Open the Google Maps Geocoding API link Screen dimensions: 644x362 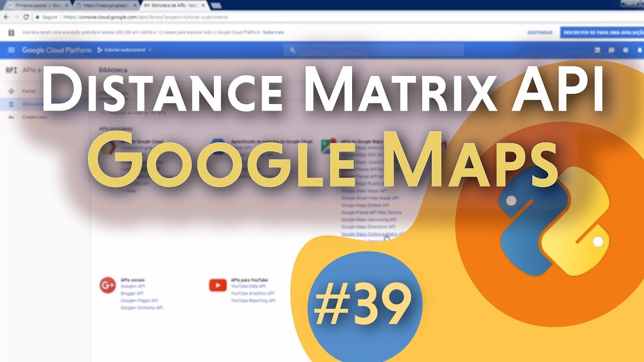coord(369,219)
